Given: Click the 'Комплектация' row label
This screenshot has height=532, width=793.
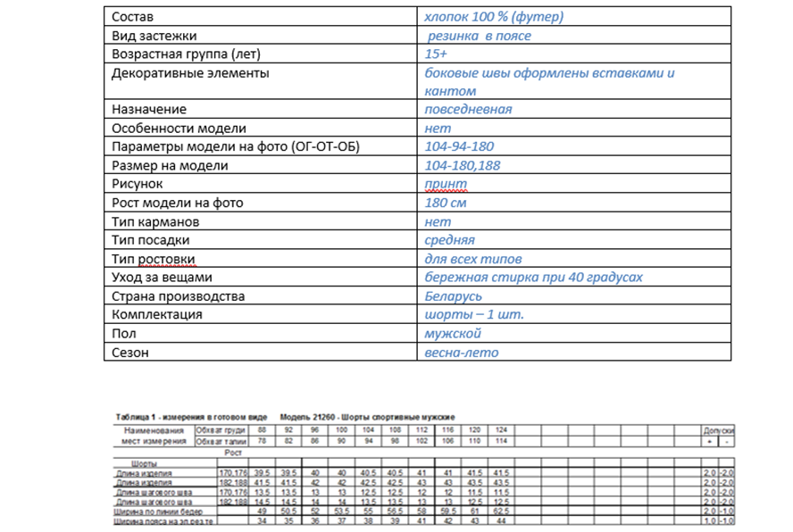Looking at the screenshot, I should 157,314.
